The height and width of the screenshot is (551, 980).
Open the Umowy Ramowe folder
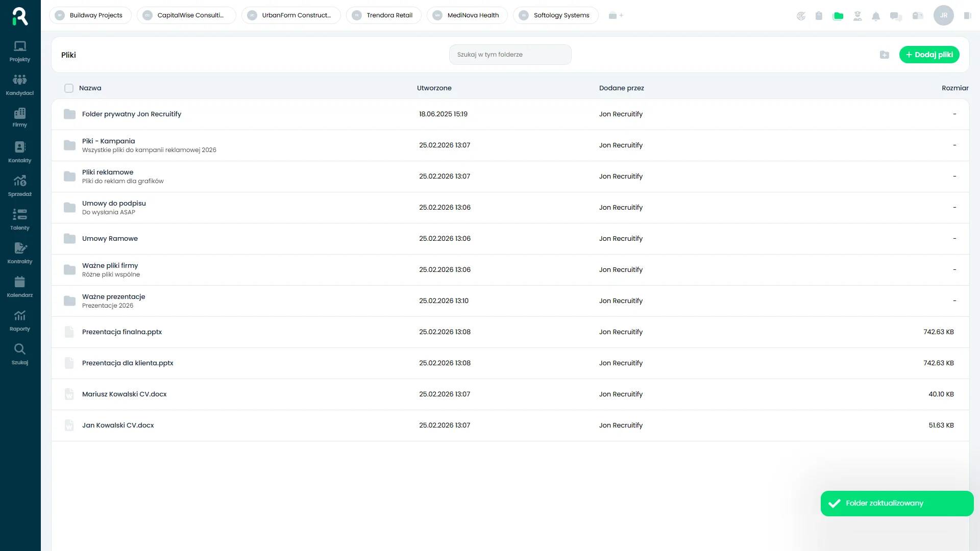tap(110, 239)
